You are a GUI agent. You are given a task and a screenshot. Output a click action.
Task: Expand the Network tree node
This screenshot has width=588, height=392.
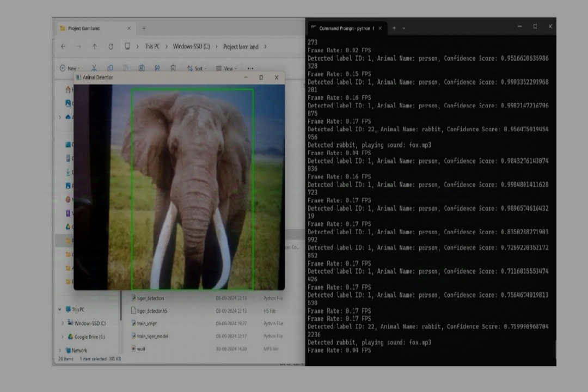[x=60, y=351]
